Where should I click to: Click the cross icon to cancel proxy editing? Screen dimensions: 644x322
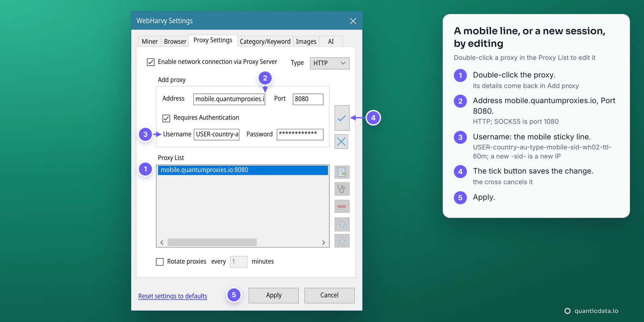click(x=341, y=142)
